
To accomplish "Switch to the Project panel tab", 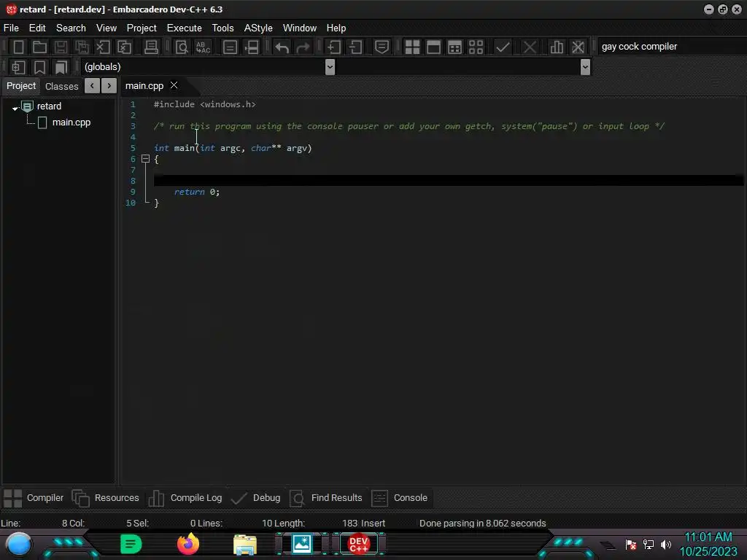I will (x=21, y=86).
